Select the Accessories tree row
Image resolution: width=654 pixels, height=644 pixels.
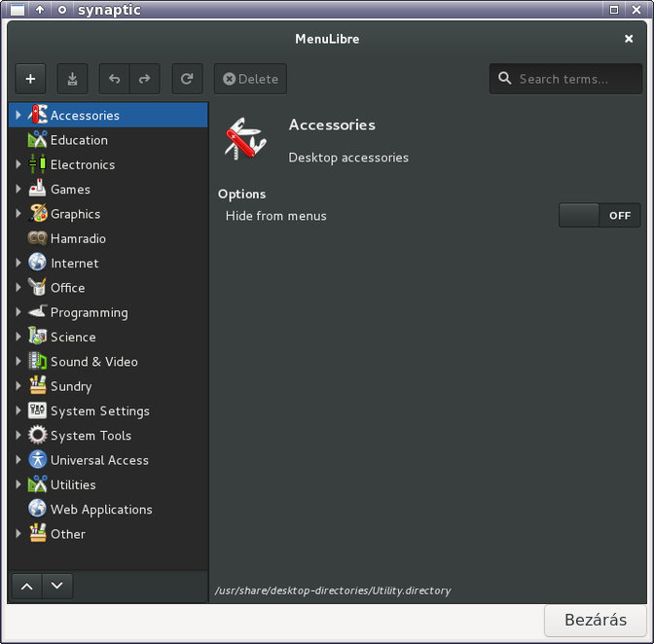click(108, 115)
